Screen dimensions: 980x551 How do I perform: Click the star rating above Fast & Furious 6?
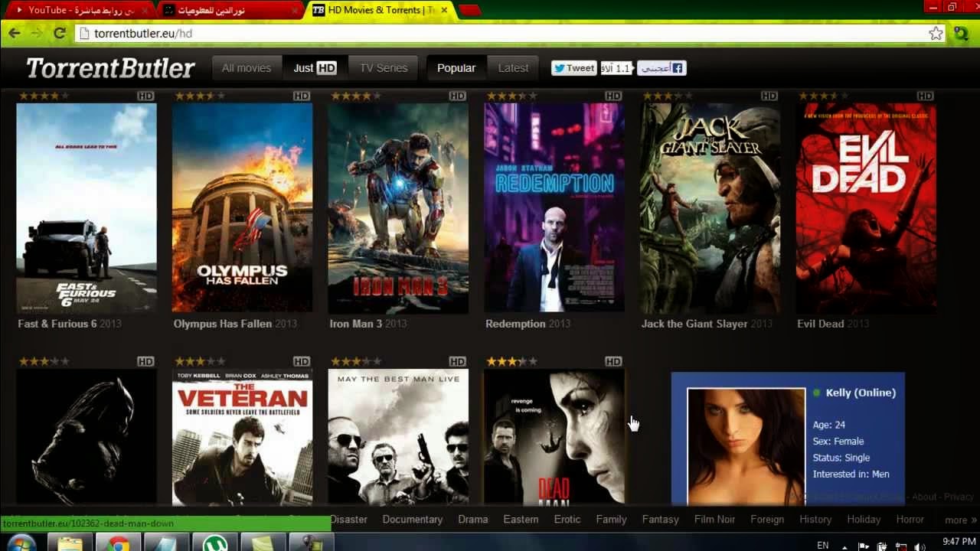point(44,96)
